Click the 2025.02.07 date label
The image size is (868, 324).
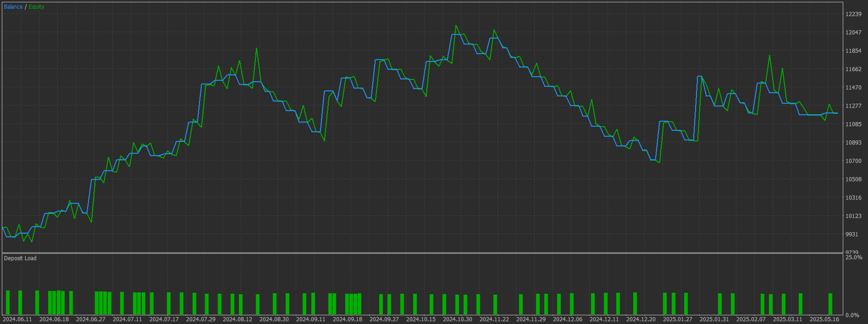751,319
